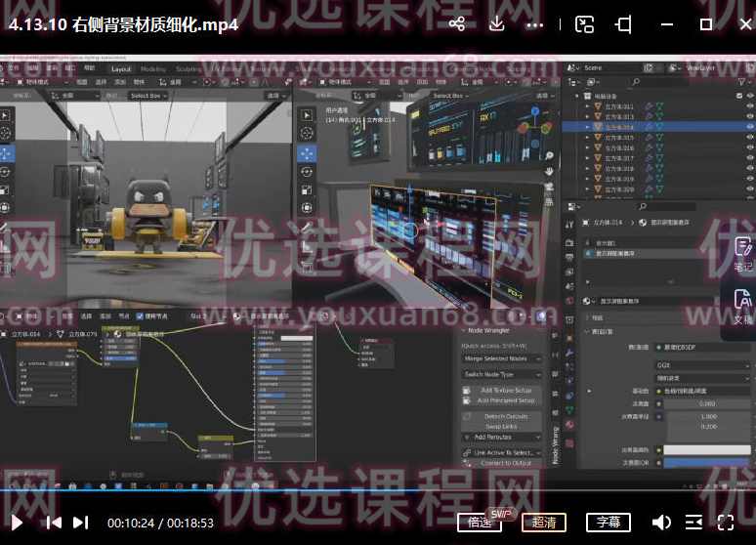Click the white subsurface color swatch
Image resolution: width=756 pixels, height=545 pixels.
point(707,450)
